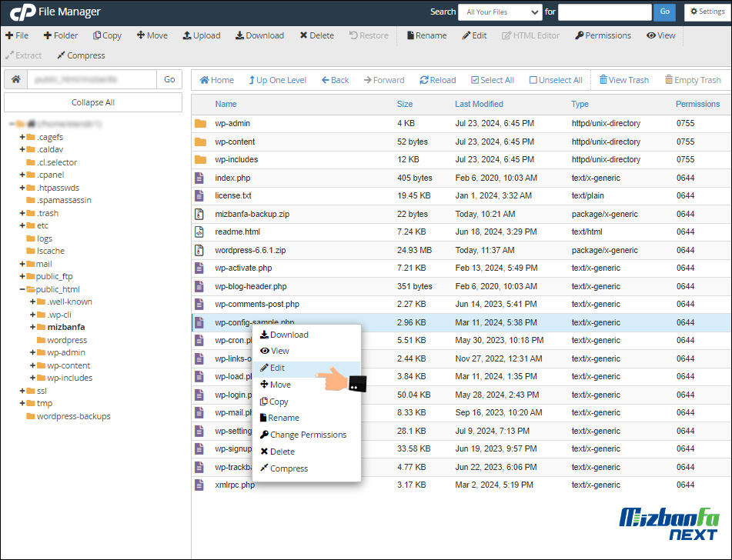Click Rename in the top toolbar
732x560 pixels.
[426, 35]
